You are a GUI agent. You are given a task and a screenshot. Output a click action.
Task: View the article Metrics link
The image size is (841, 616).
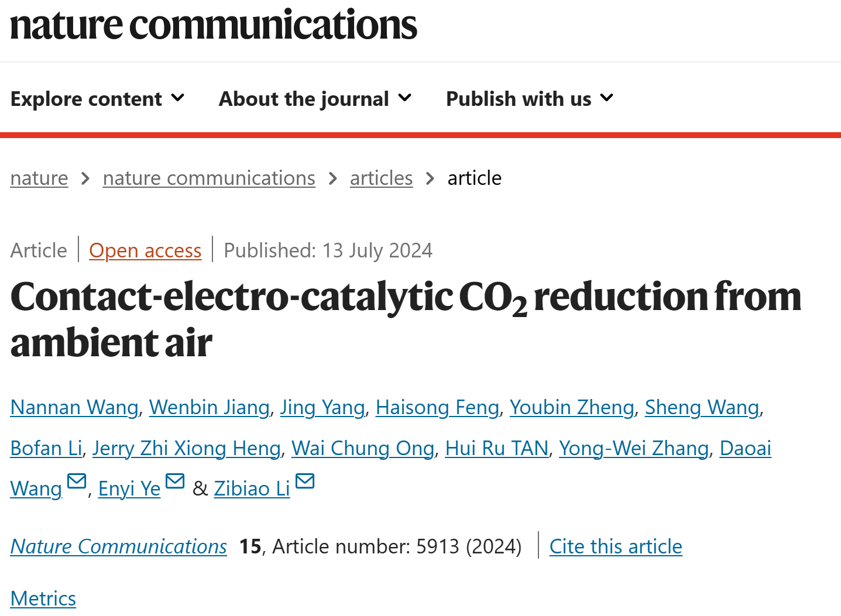tap(43, 598)
